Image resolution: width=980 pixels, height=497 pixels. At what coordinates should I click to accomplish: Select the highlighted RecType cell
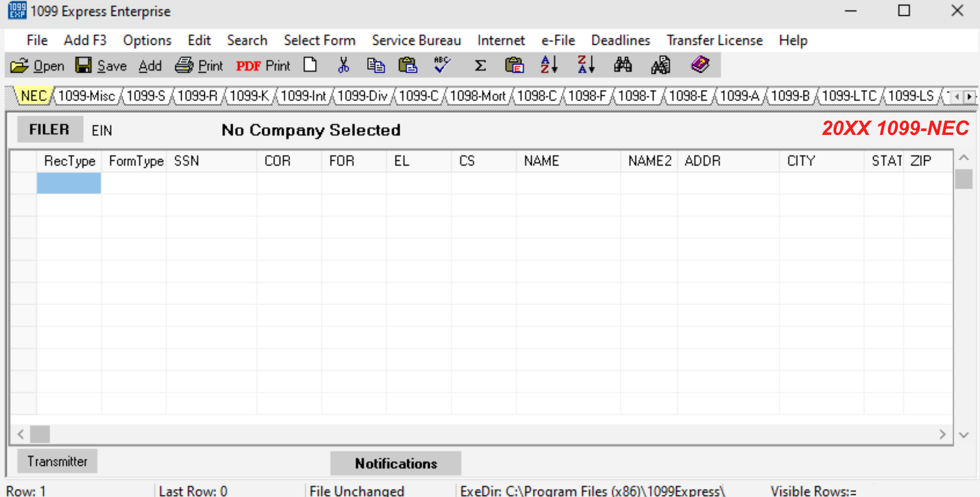69,183
